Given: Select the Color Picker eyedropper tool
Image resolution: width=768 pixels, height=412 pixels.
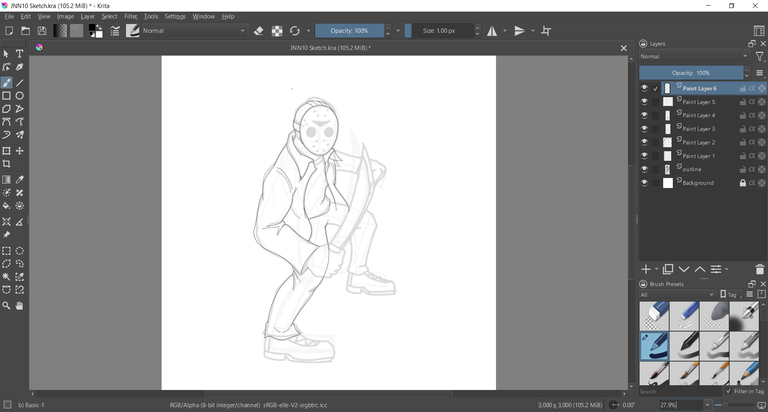Looking at the screenshot, I should [20, 180].
